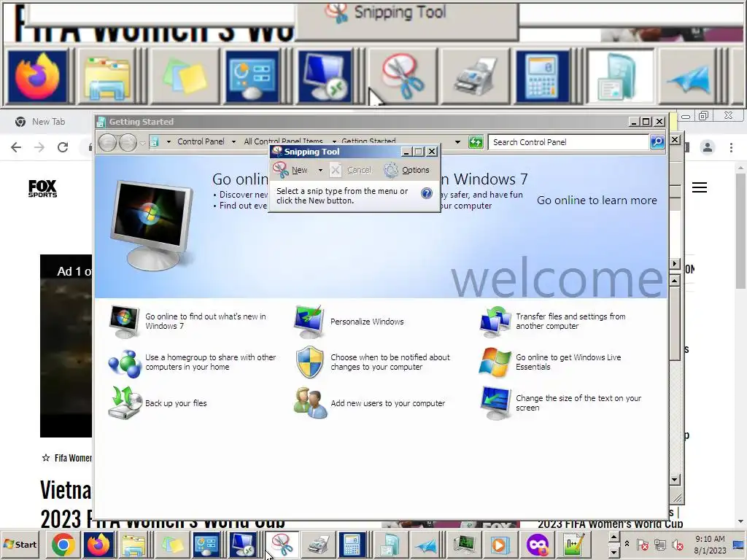Expand the Control Panel breadcrumb dropdown arrow
The image size is (747, 560).
(x=233, y=141)
